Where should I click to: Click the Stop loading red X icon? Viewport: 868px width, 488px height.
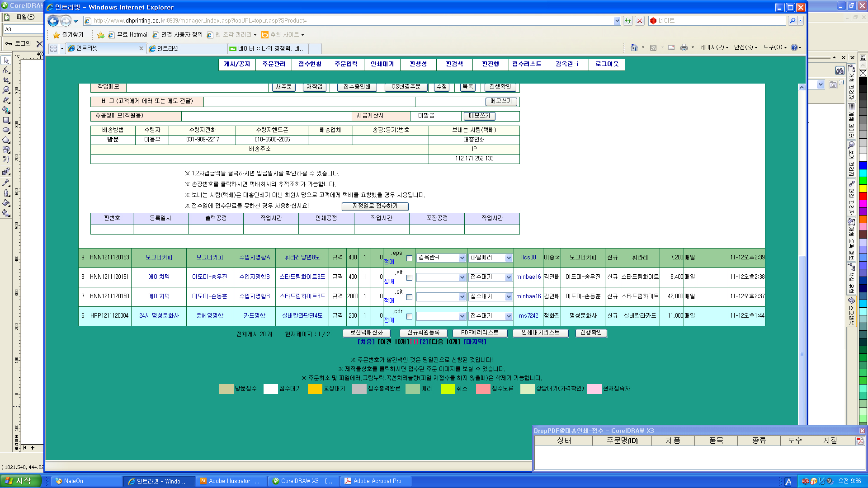640,21
